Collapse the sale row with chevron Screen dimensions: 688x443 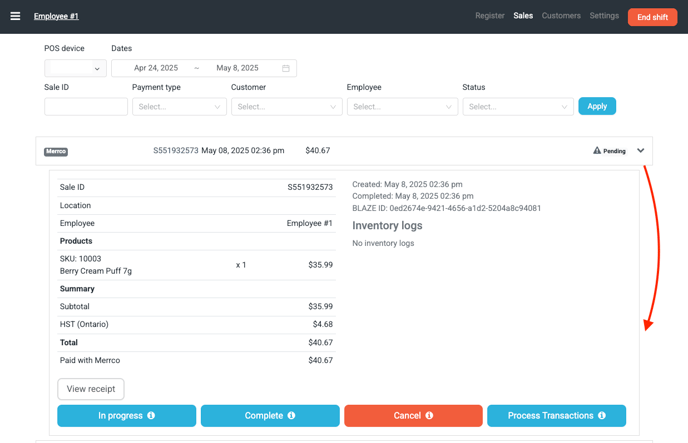[x=641, y=151]
